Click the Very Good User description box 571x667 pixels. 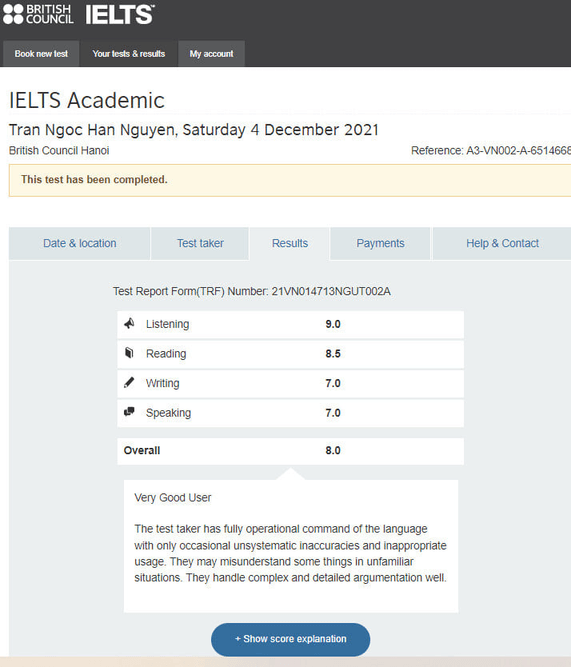point(291,546)
